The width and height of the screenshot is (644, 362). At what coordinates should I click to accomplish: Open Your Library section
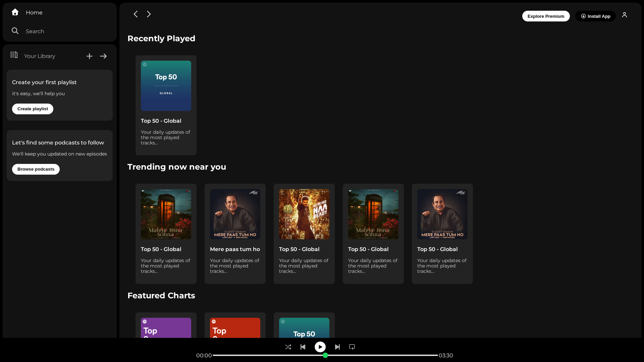tap(33, 56)
